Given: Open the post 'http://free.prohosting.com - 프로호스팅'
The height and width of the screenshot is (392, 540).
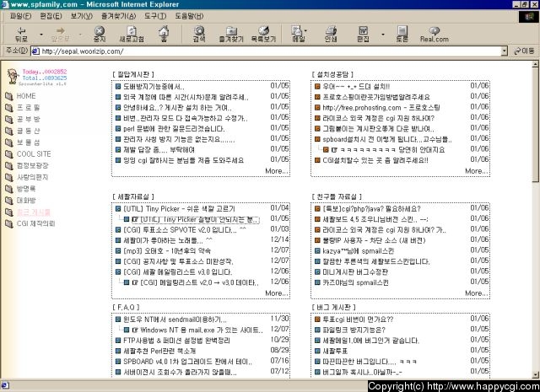Looking at the screenshot, I should coord(381,108).
